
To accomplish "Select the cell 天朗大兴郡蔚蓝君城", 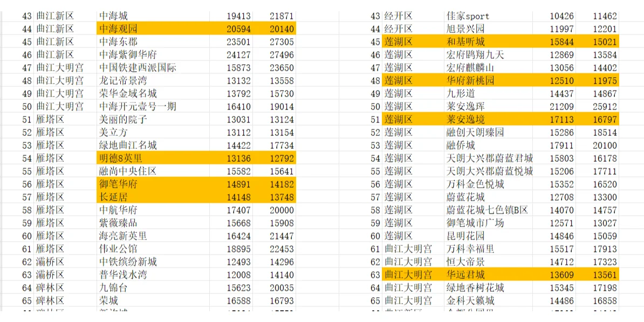I will 488,159.
